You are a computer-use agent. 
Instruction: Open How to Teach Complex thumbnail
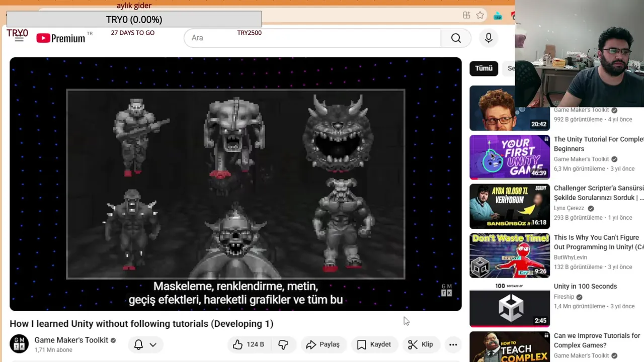(510, 347)
